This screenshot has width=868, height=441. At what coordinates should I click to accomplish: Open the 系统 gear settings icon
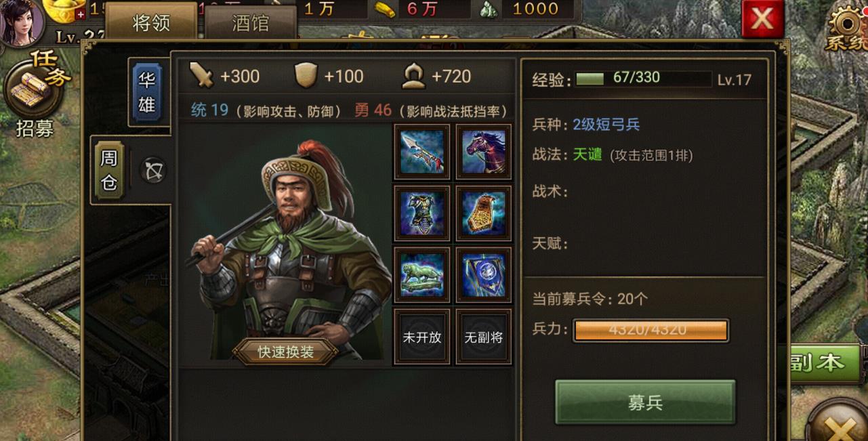click(847, 27)
